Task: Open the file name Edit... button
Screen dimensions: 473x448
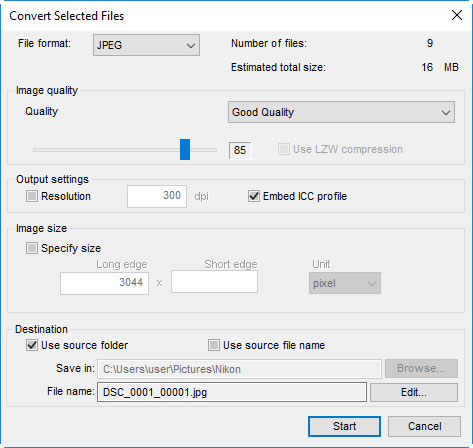Action: 414,392
